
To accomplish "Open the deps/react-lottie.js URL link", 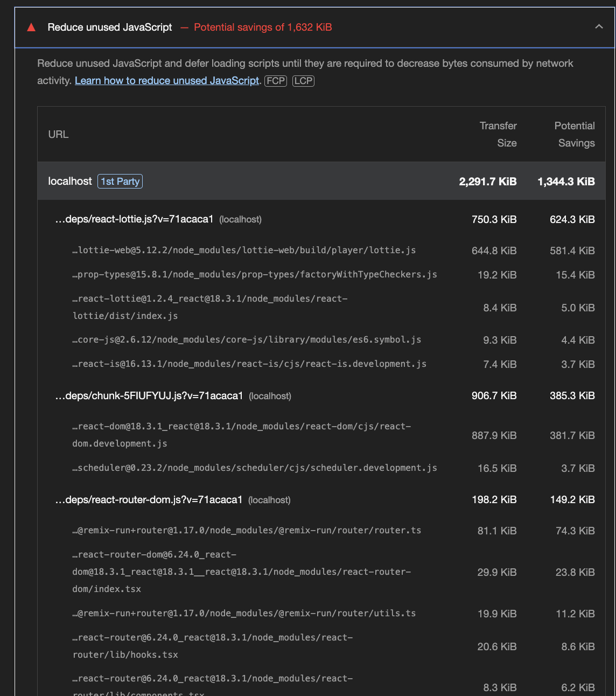I will pos(134,219).
